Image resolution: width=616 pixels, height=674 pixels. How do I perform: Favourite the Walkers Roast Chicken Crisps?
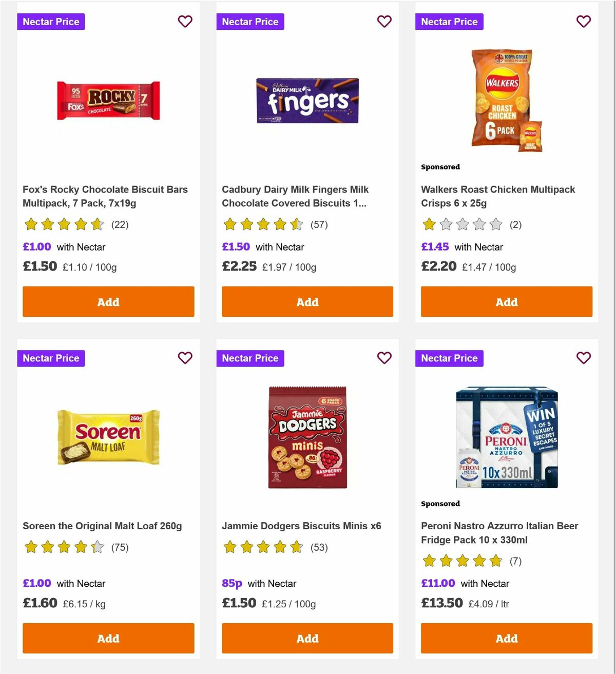point(584,22)
